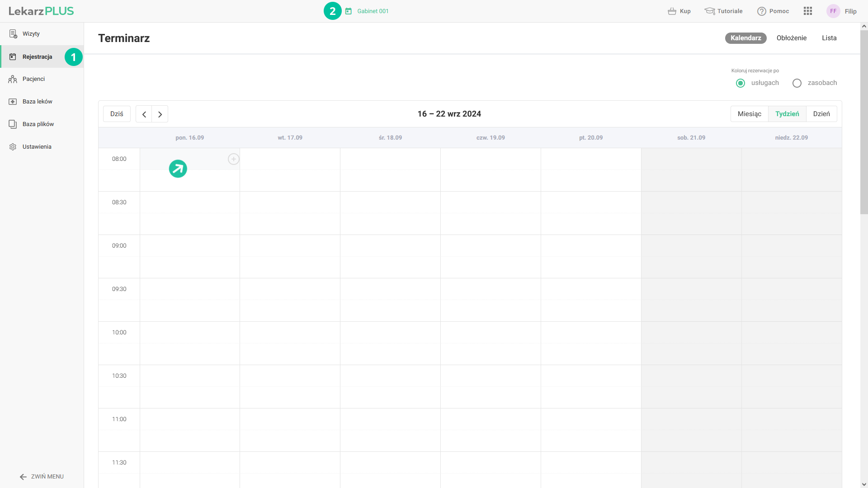The width and height of the screenshot is (868, 488).
Task: Go to the previous week with the left arrow
Action: [144, 114]
